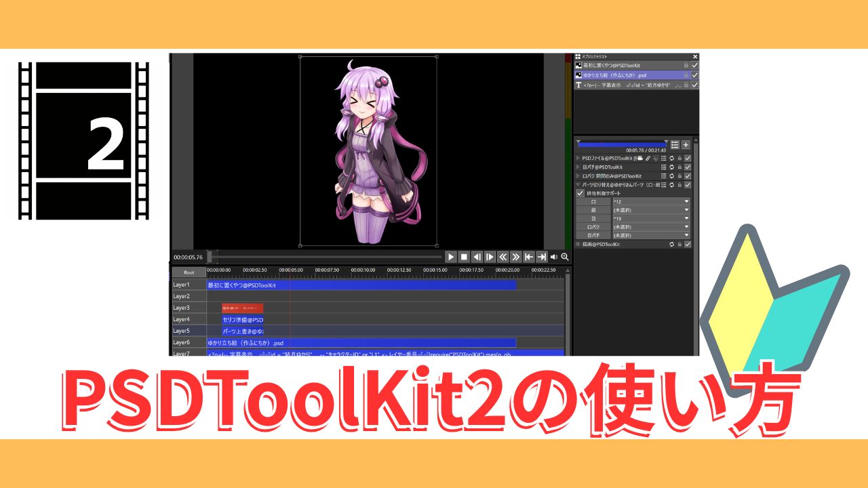Step forward one frame
868x488 pixels.
(490, 257)
